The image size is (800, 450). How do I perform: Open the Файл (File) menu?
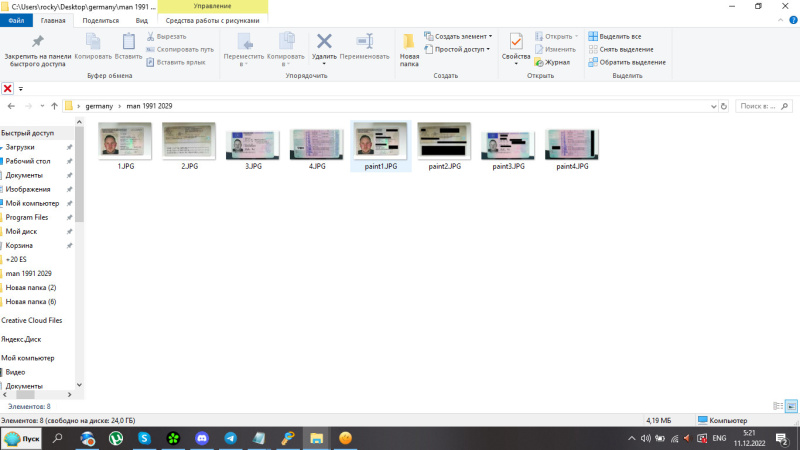point(16,19)
